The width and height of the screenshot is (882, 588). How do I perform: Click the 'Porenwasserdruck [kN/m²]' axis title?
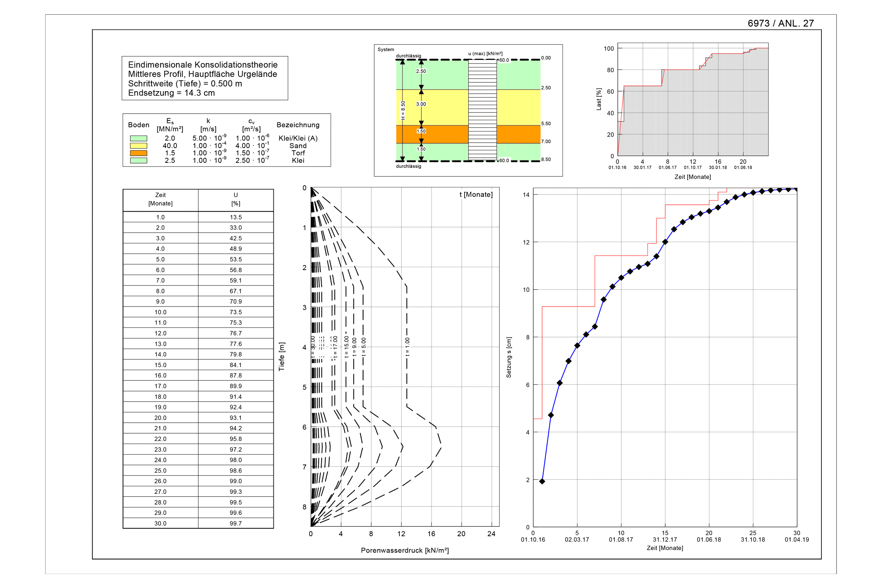pos(405,550)
